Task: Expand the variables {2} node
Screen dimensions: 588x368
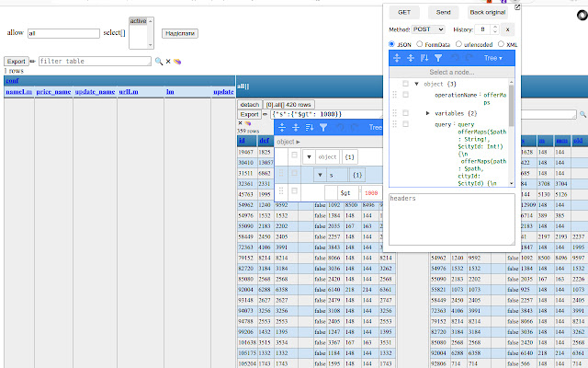Action: click(x=427, y=113)
